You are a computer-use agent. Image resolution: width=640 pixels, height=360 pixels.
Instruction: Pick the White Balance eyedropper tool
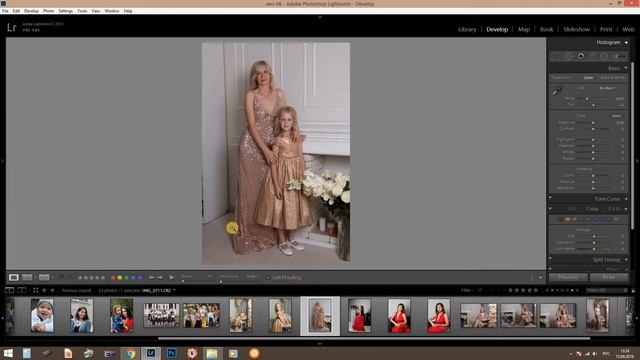coord(557,91)
